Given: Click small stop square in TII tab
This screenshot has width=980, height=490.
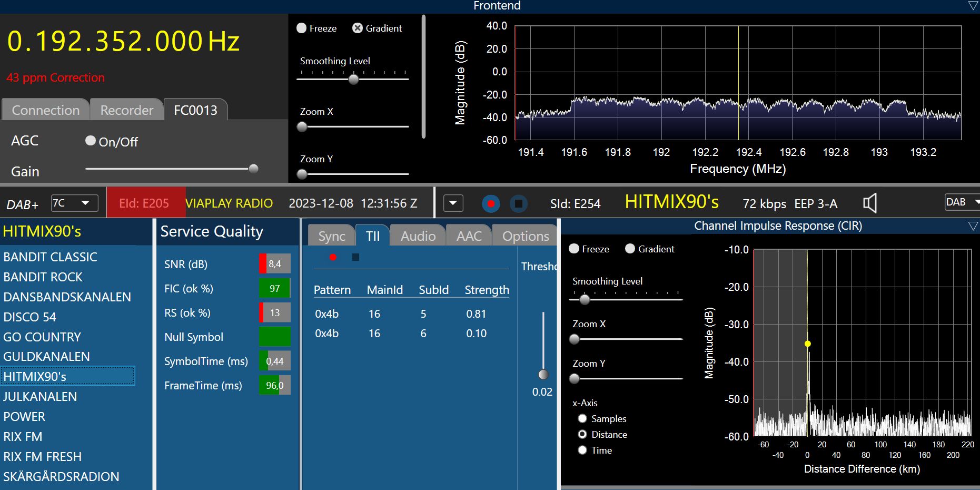Looking at the screenshot, I should 355,257.
